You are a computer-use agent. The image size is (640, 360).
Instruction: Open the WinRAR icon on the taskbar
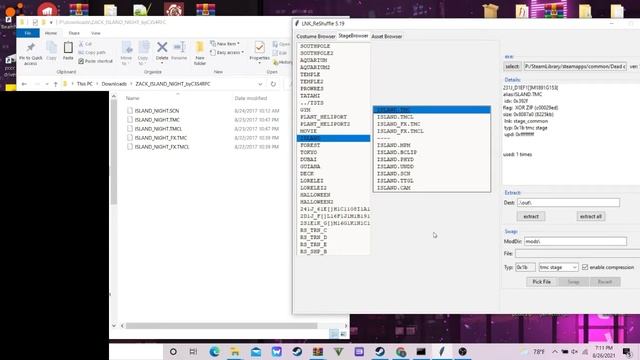[318, 351]
